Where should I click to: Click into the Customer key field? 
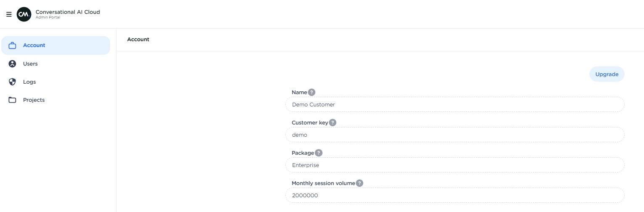coord(454,135)
